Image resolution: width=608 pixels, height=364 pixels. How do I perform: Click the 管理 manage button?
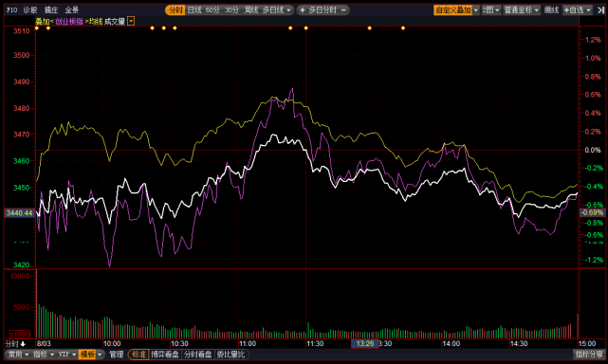coord(116,355)
